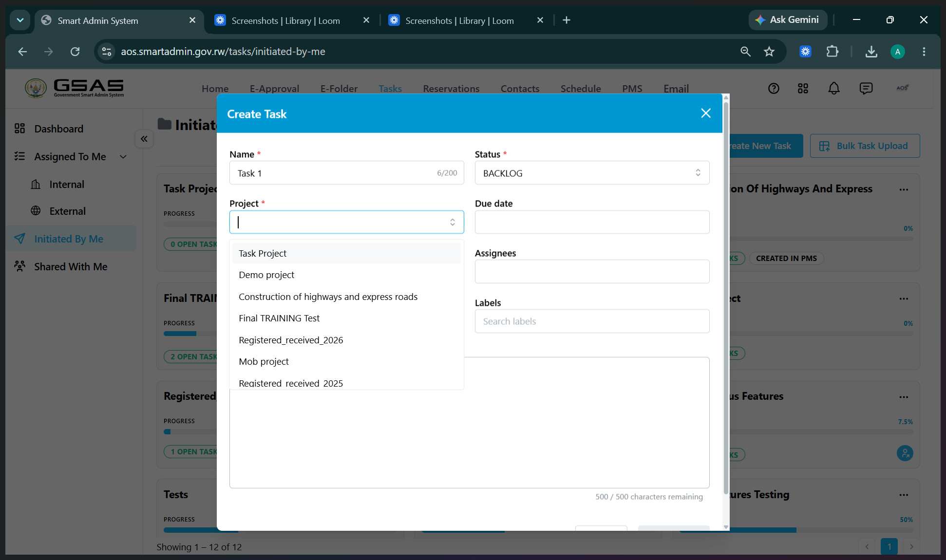Viewport: 946px width, 560px height.
Task: Click the browser address bar URL
Action: coord(223,52)
